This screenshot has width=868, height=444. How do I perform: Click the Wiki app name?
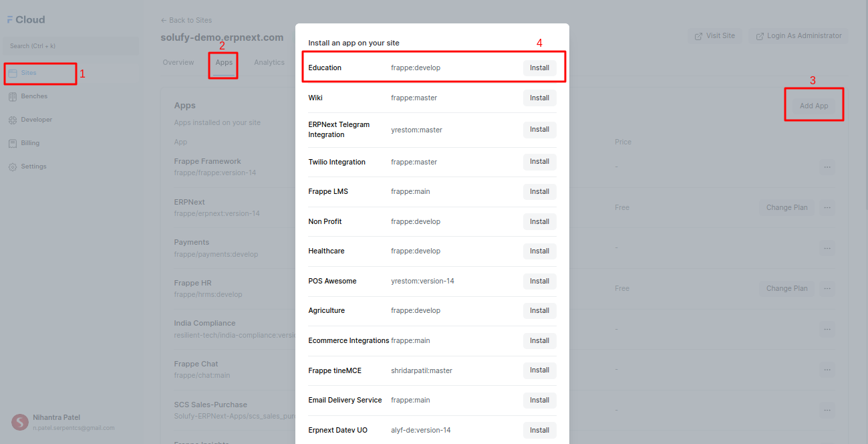[x=315, y=98]
